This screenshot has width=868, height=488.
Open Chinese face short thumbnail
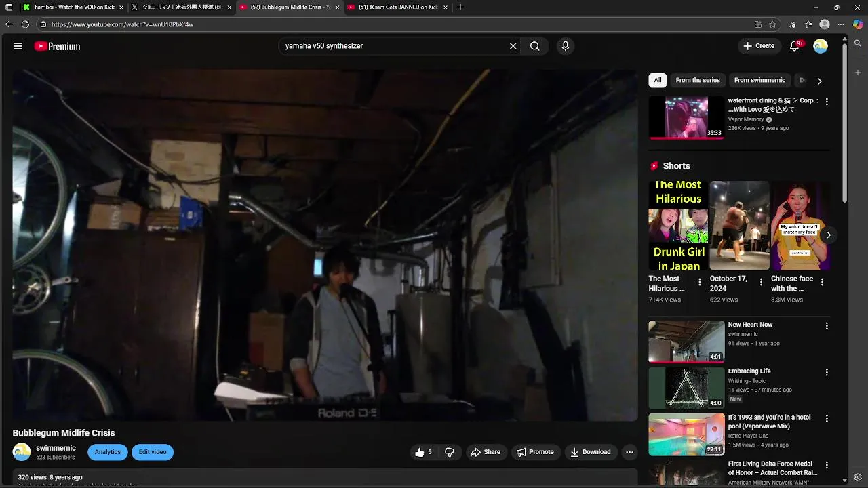click(x=800, y=226)
